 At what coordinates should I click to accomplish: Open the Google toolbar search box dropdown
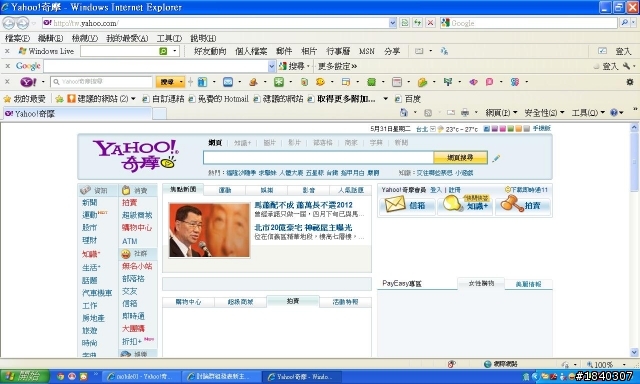(x=271, y=66)
